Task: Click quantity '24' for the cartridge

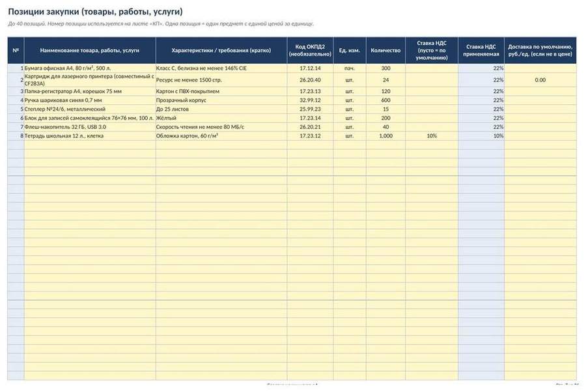Action: (x=385, y=80)
